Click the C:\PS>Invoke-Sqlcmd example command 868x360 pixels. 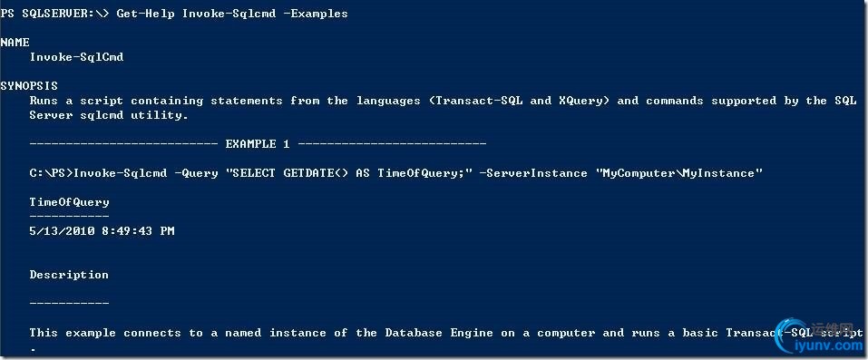click(x=396, y=173)
